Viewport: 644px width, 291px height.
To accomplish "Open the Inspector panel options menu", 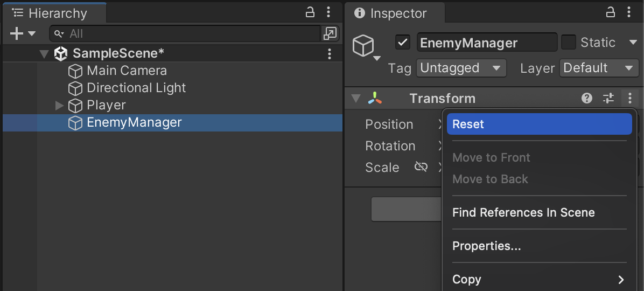I will 629,13.
